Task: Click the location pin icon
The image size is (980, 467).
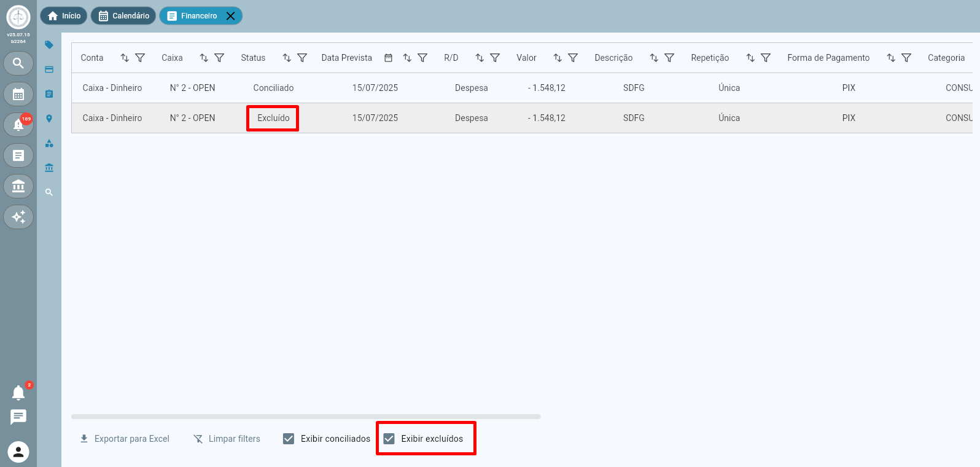Action: tap(49, 119)
